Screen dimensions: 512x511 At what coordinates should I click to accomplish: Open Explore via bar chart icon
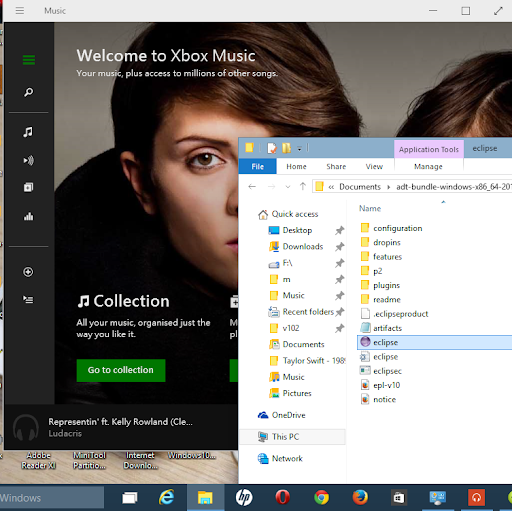28,217
